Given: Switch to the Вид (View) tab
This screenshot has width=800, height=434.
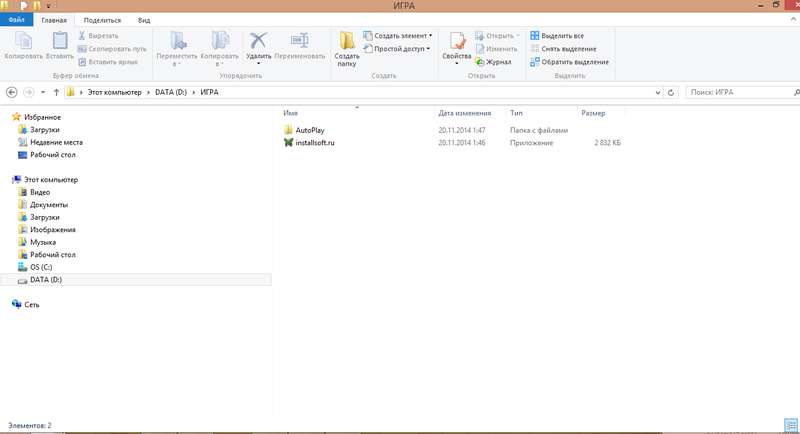Looking at the screenshot, I should [144, 19].
